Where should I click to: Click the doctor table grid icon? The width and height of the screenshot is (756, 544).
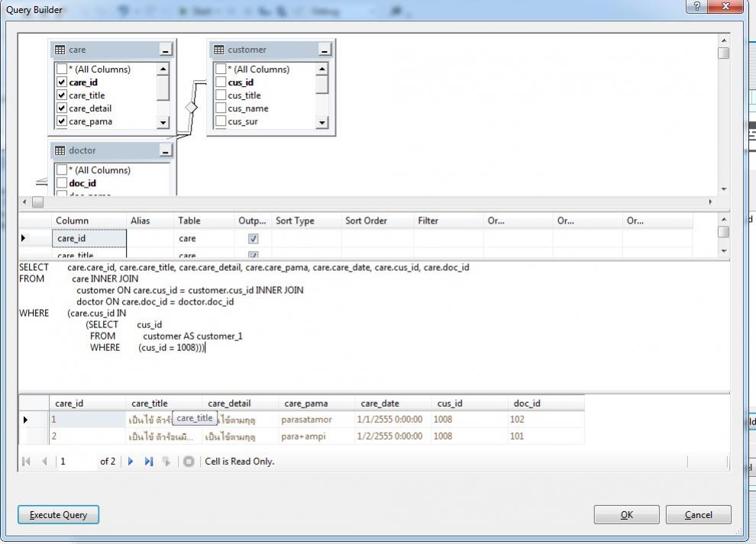click(x=60, y=151)
